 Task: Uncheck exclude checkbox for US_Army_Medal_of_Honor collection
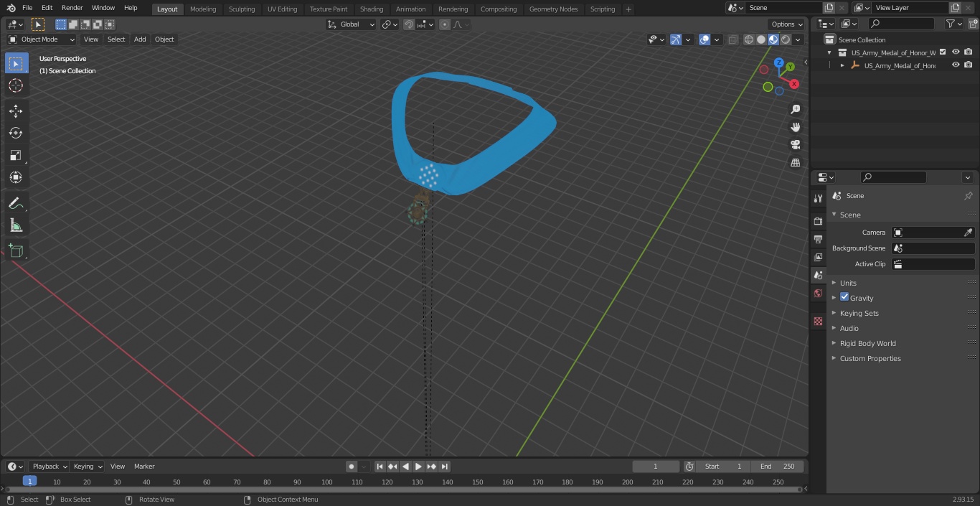(x=943, y=52)
